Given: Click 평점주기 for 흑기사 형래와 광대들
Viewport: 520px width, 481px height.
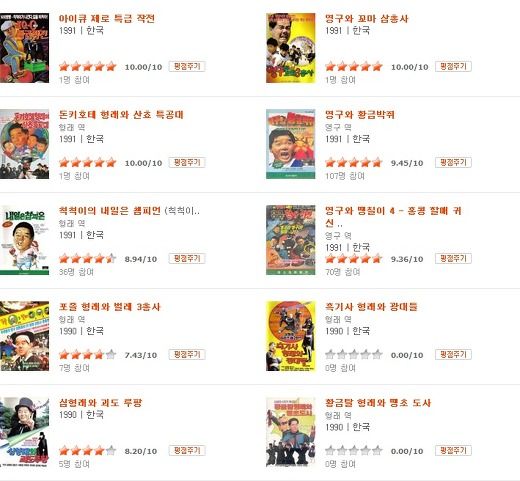Looking at the screenshot, I should pos(453,354).
